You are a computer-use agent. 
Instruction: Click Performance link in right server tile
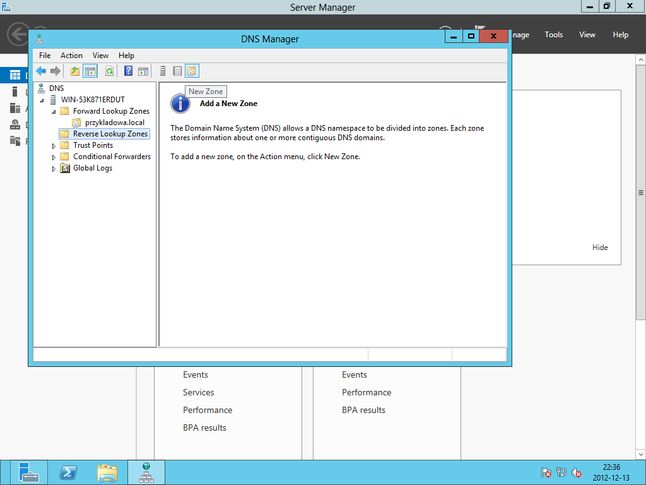[366, 392]
